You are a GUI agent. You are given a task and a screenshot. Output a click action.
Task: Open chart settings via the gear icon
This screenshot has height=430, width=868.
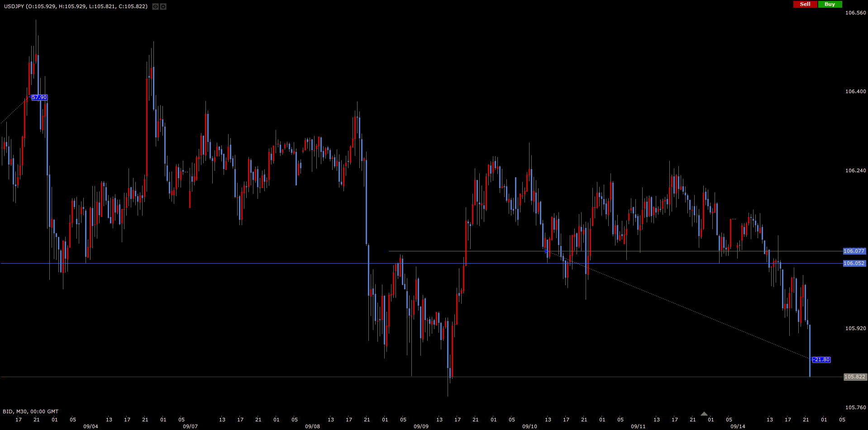coord(163,7)
